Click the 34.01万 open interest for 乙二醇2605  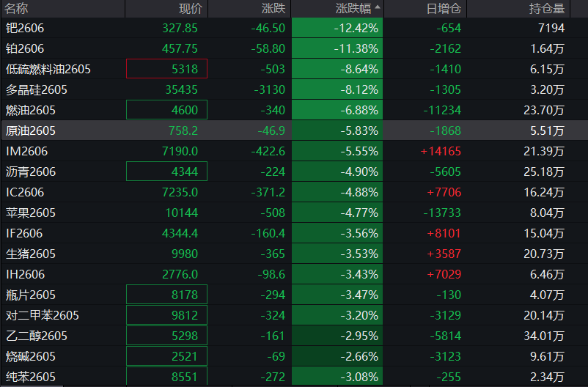point(545,336)
